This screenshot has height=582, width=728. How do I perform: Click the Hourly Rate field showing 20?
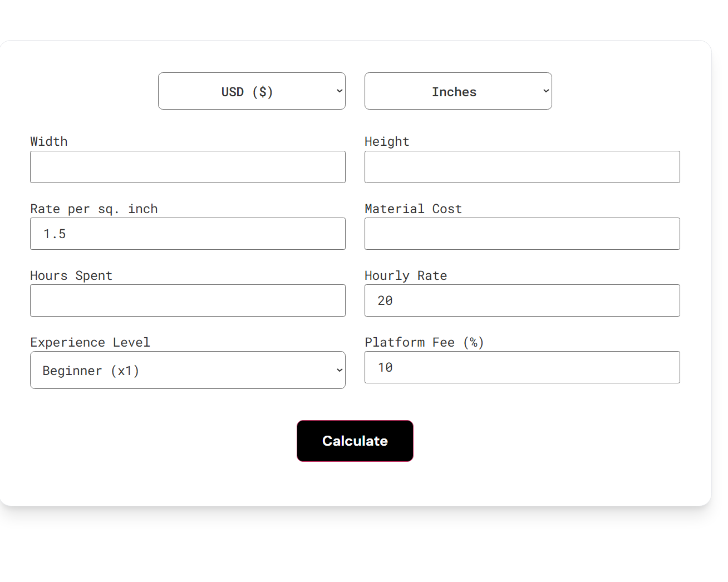(522, 300)
